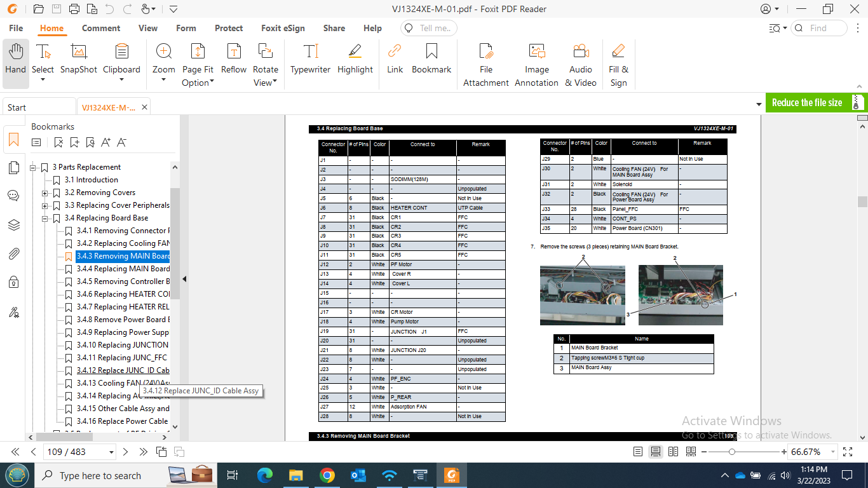Open 3.4.10 Replacing JUNCTION bookmark

[x=123, y=345]
